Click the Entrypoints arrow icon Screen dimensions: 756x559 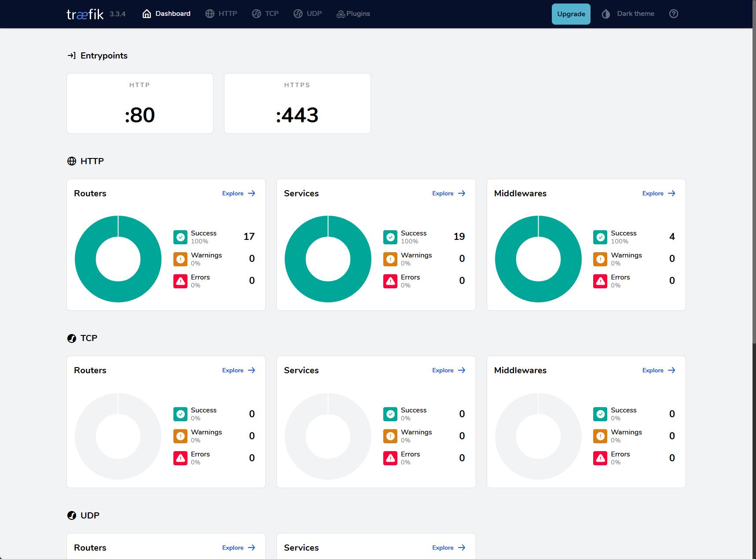point(72,55)
